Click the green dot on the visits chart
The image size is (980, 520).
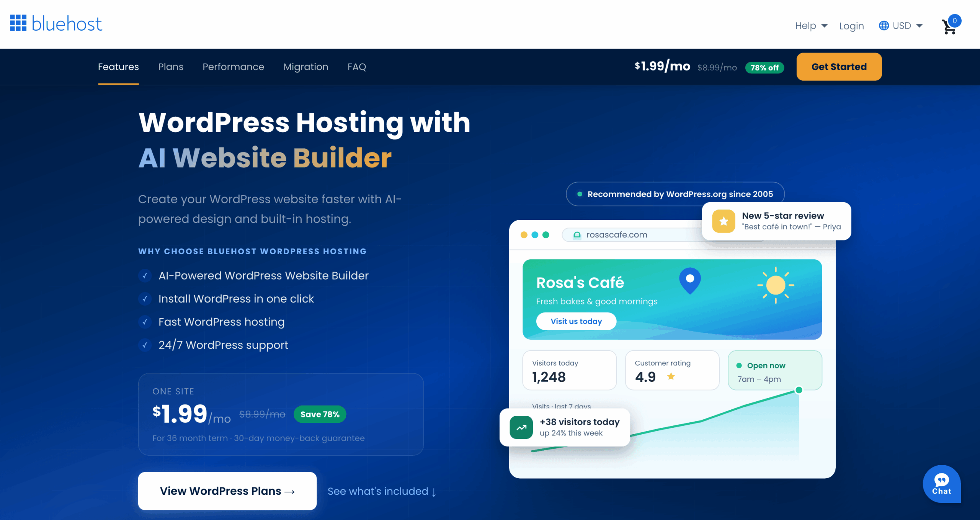[799, 390]
